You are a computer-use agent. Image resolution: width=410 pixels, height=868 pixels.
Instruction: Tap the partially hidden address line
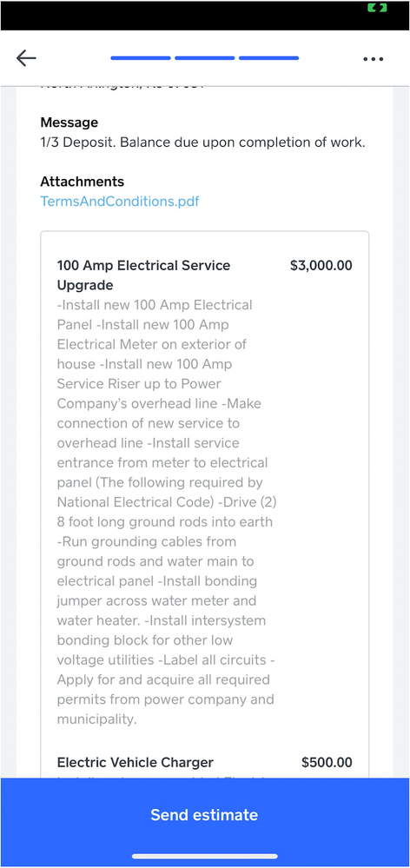pyautogui.click(x=122, y=85)
